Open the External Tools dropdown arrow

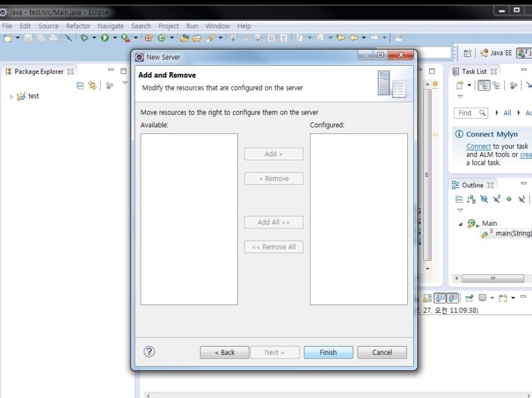pos(135,38)
